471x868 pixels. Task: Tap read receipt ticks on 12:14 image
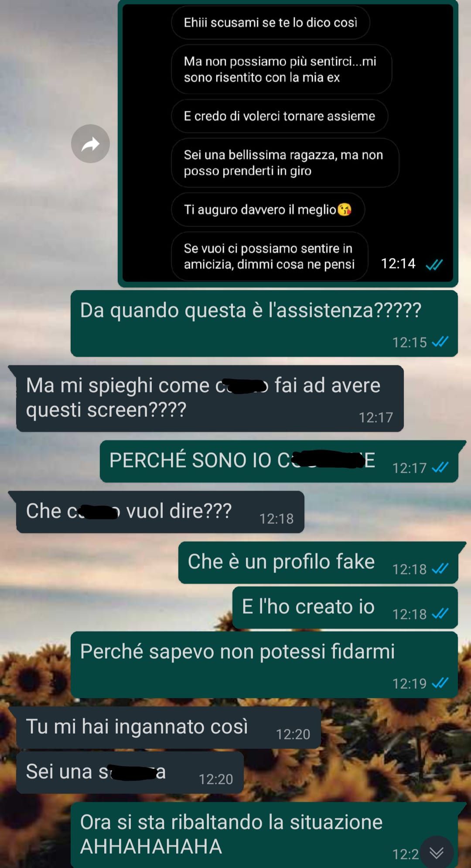pyautogui.click(x=434, y=264)
